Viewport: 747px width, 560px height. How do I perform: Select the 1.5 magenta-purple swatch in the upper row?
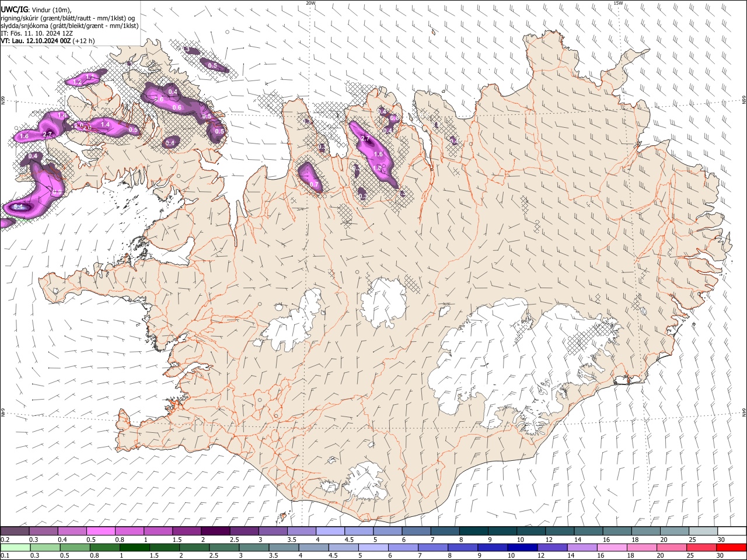click(x=187, y=531)
